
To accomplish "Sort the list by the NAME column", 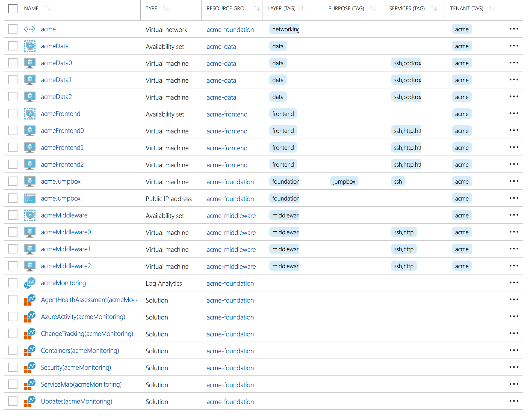I will (48, 8).
